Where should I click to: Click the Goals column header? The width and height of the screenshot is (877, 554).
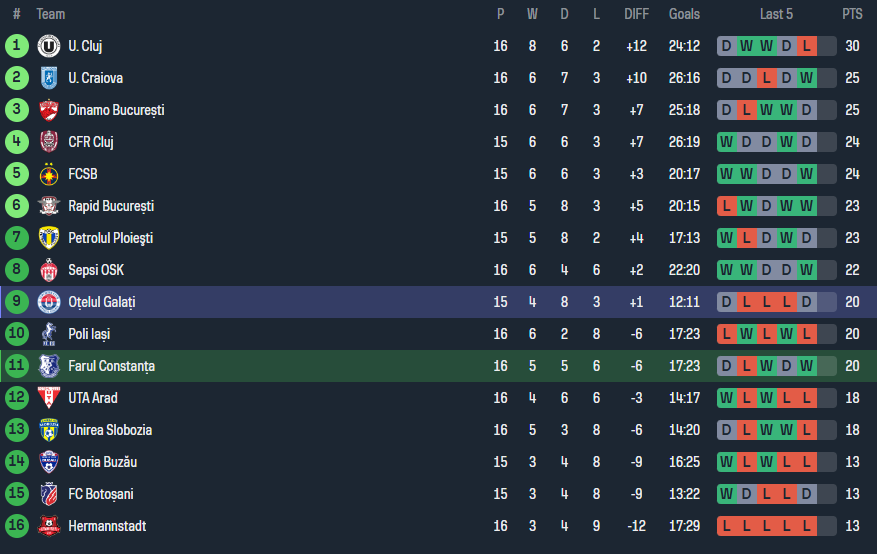(684, 14)
